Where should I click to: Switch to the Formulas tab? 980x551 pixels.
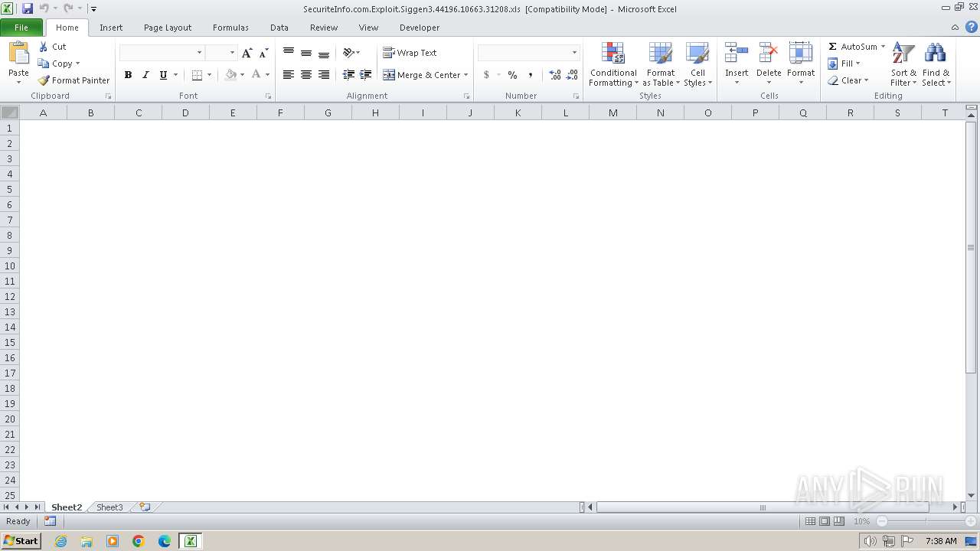[x=230, y=28]
